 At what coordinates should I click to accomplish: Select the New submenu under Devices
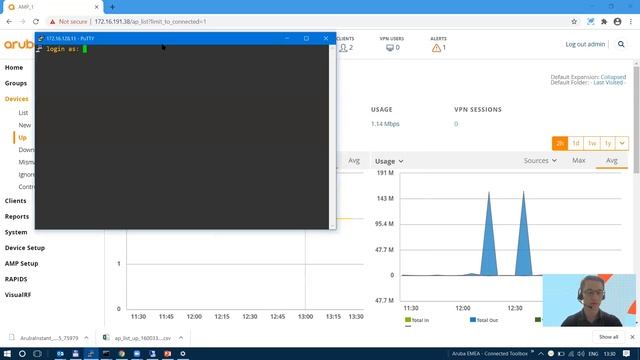tap(24, 125)
